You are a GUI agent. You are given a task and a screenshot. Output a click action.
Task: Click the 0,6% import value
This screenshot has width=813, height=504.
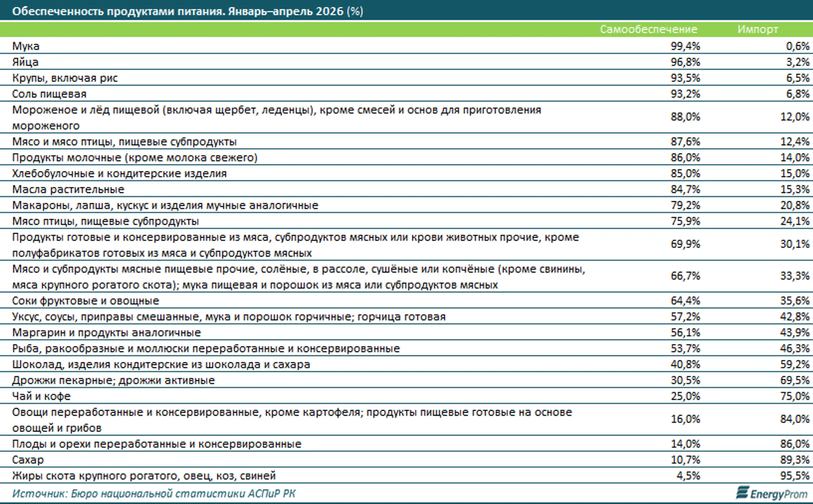798,46
